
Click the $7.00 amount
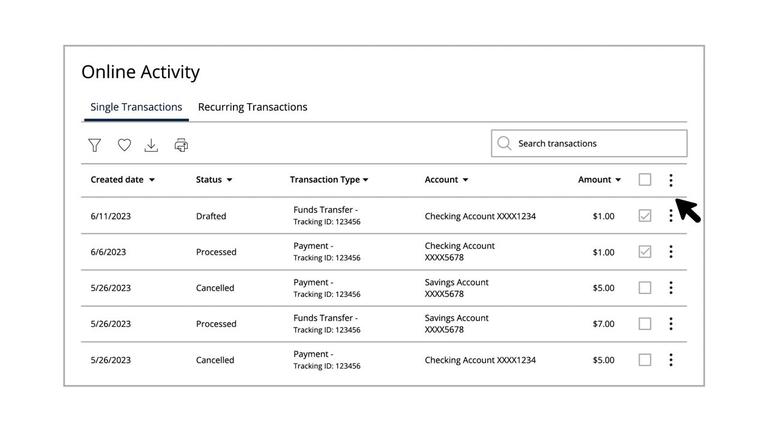pyautogui.click(x=603, y=324)
